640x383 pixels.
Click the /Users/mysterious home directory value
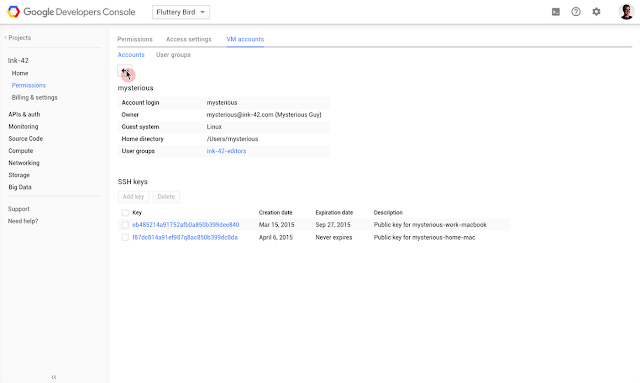pyautogui.click(x=232, y=139)
